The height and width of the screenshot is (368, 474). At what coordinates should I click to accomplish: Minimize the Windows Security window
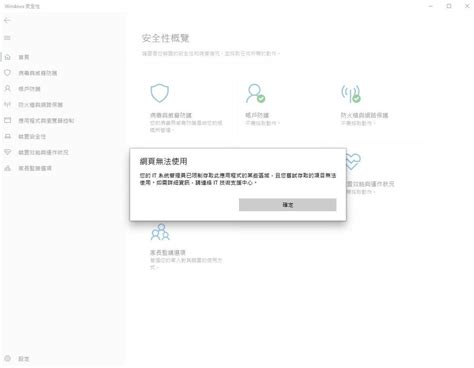click(430, 6)
